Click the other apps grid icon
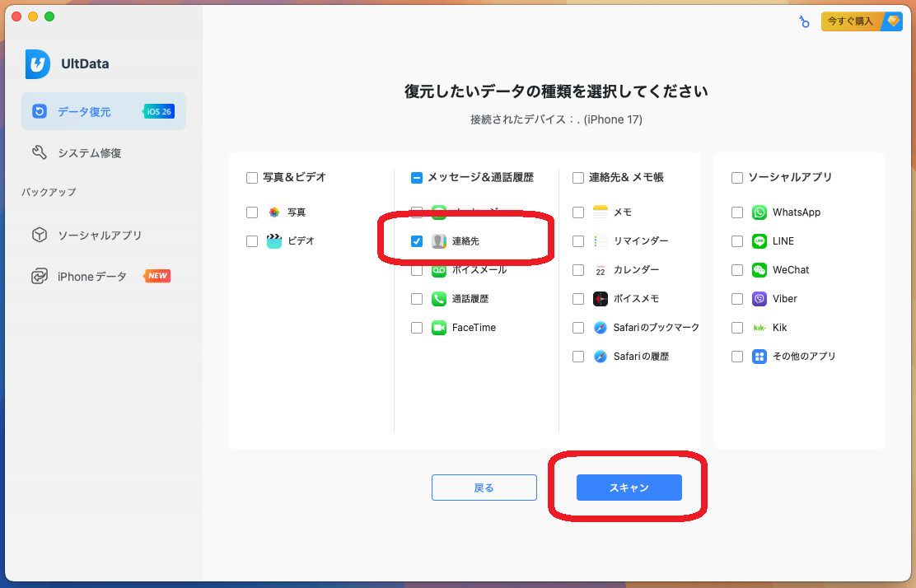This screenshot has height=588, width=916. 759,357
